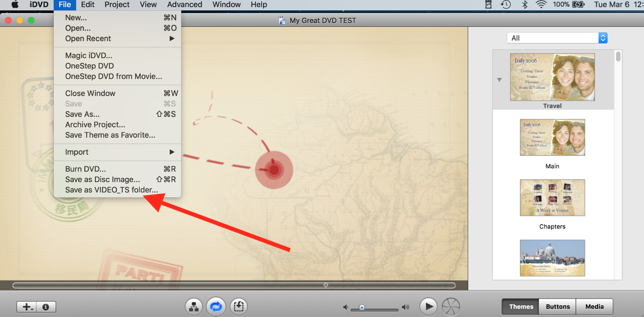This screenshot has height=317, width=644.
Task: Show the DVD map view
Action: point(194,307)
